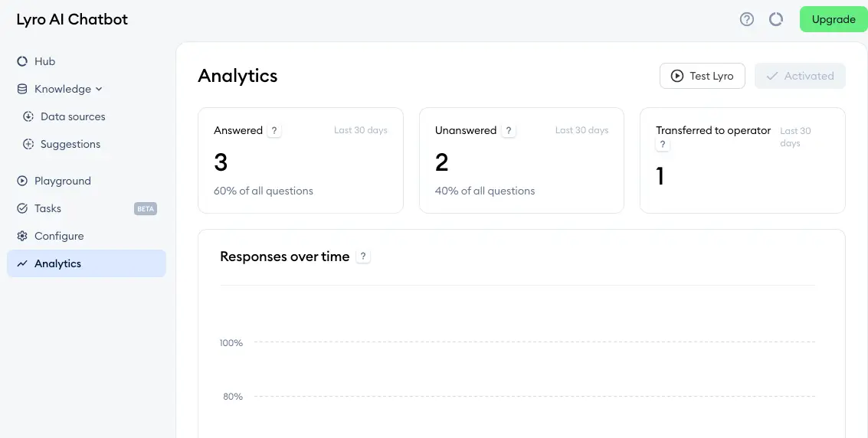Click the 'Transferred to operator' label
Screen dimensions: 868x438
point(713,130)
